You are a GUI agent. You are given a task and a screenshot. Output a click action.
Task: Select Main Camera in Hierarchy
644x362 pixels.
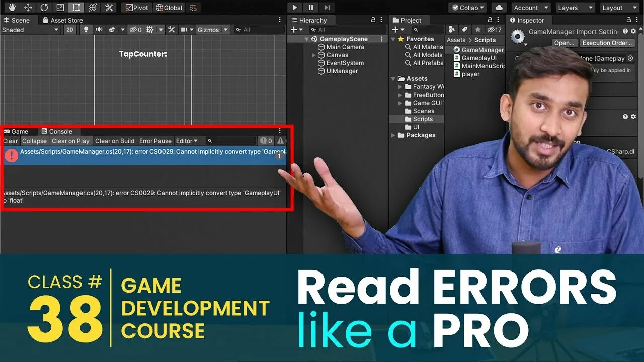pos(340,47)
